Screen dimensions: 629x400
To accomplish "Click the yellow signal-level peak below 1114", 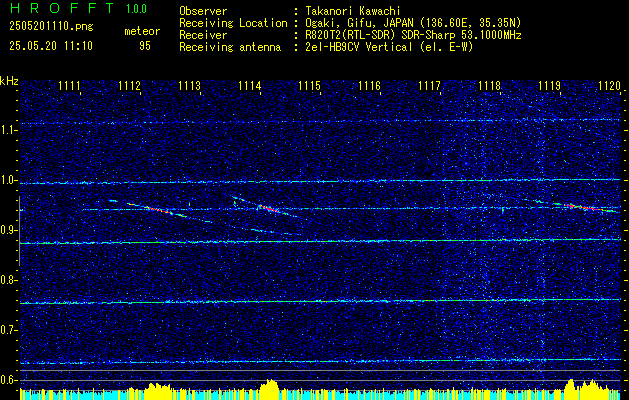I will (x=269, y=390).
